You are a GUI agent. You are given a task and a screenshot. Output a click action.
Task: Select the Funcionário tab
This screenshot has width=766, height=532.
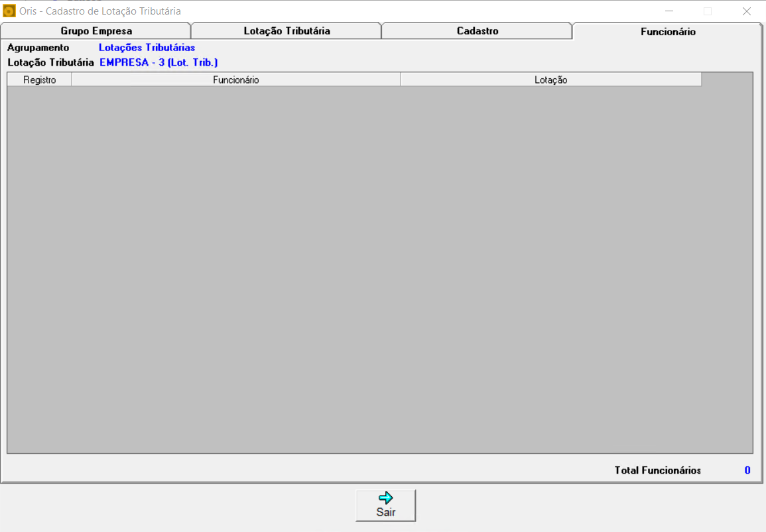tap(667, 32)
